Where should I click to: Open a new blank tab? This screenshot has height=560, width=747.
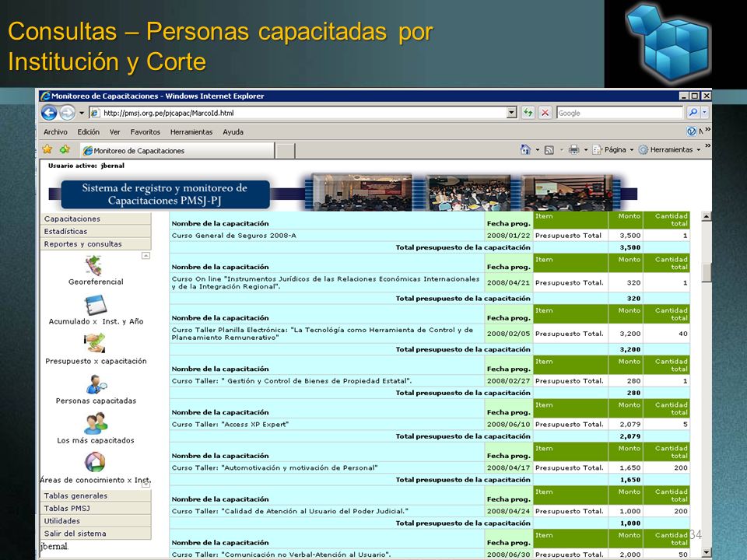[x=285, y=151]
